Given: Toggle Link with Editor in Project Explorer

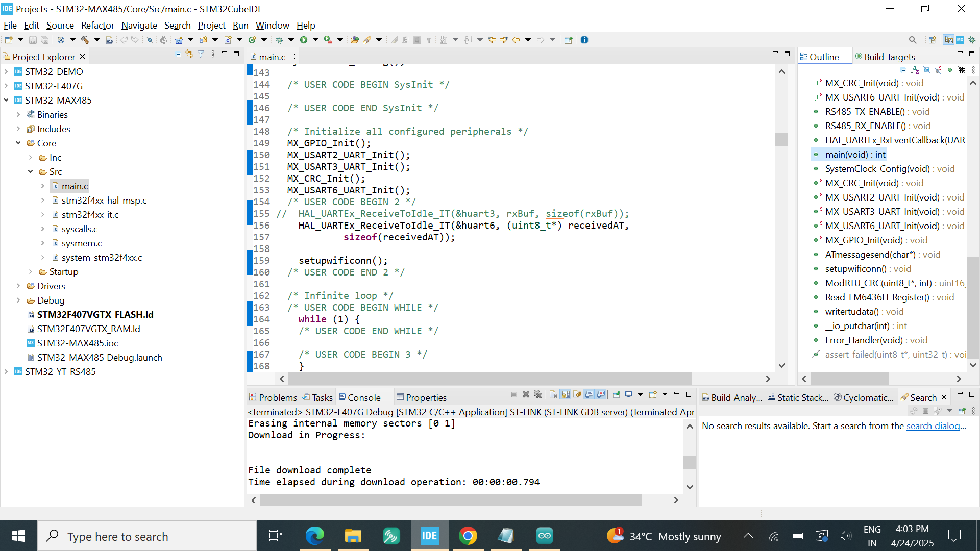Looking at the screenshot, I should 189,54.
